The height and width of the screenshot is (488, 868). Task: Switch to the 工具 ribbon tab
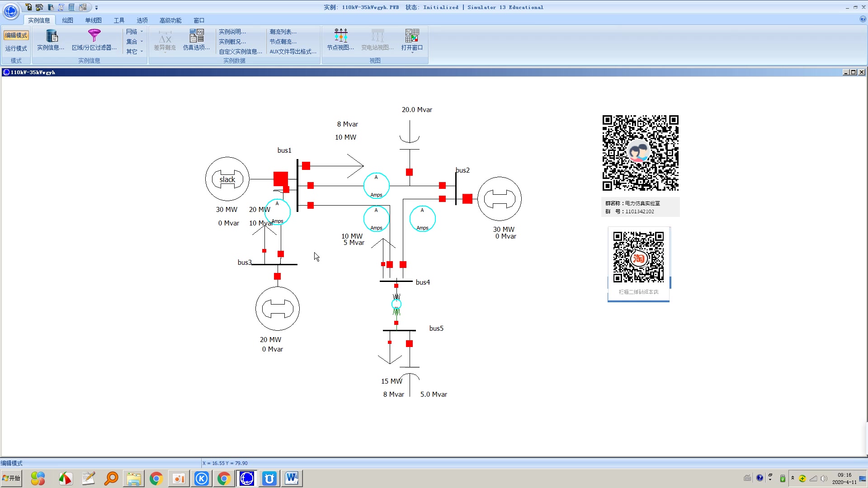[x=119, y=20]
